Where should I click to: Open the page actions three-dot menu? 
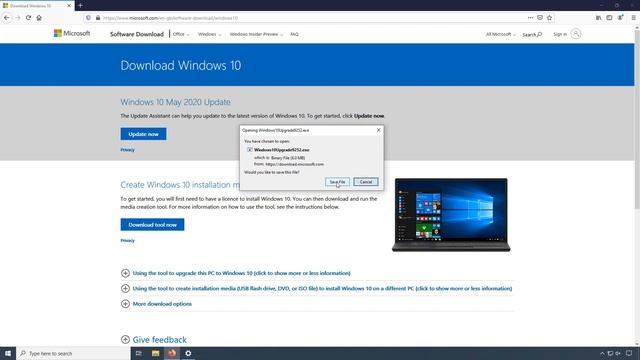[x=530, y=18]
